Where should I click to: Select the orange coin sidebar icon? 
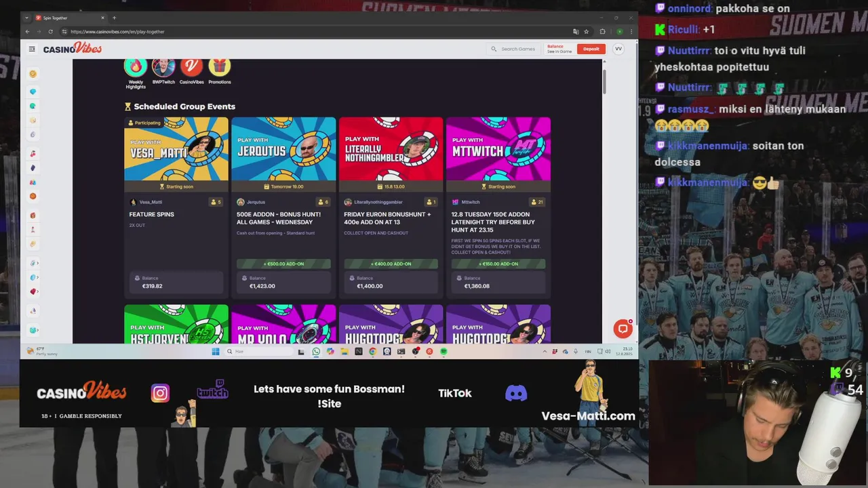tap(33, 74)
